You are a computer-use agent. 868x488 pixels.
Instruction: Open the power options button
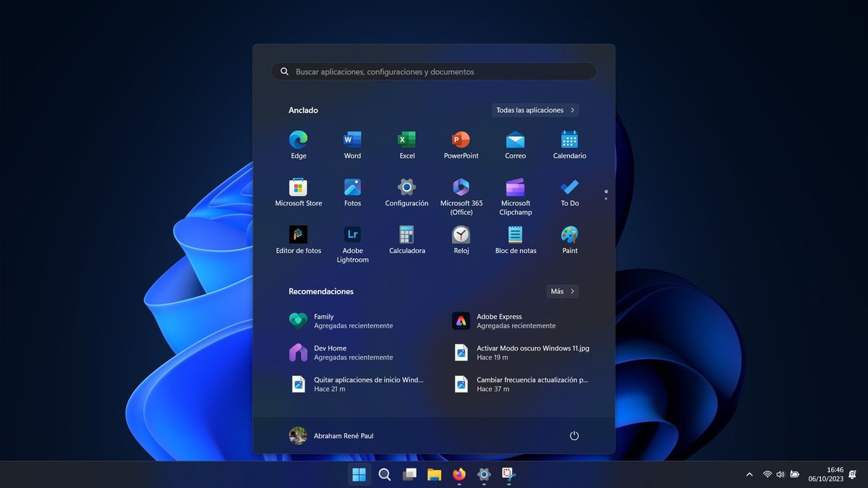[x=574, y=436]
